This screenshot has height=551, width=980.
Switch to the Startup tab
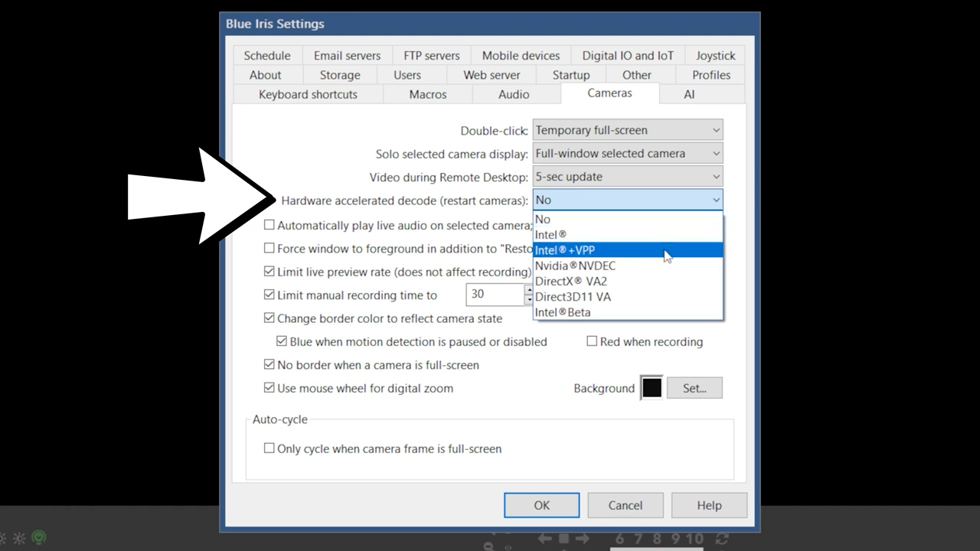[571, 75]
